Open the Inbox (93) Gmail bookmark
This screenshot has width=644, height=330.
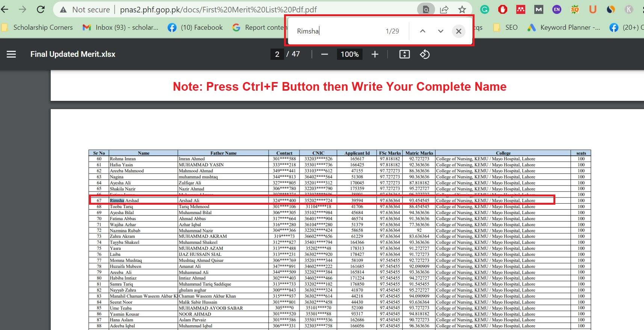tap(121, 27)
